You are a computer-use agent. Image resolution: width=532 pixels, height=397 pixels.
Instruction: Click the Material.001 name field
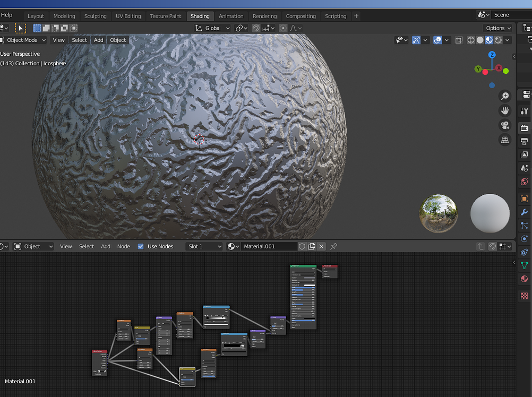[x=268, y=246]
